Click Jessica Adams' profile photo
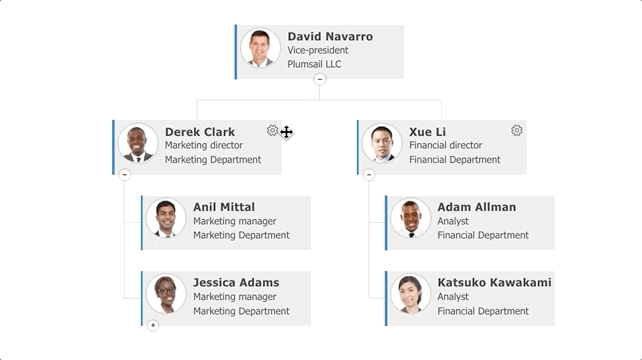This screenshot has height=360, width=642. 166,294
